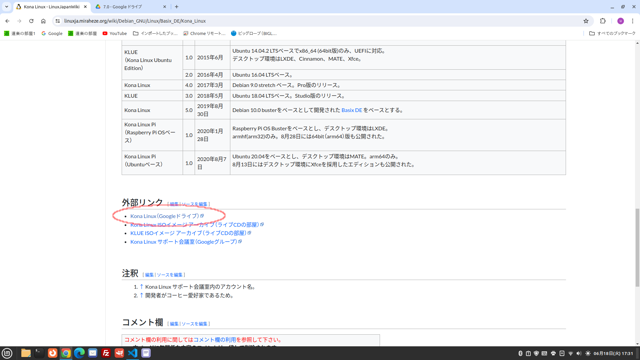Open the KLUE ISOイメージ アーカイブ link
Screen dimensions: 640x360
coord(190,233)
